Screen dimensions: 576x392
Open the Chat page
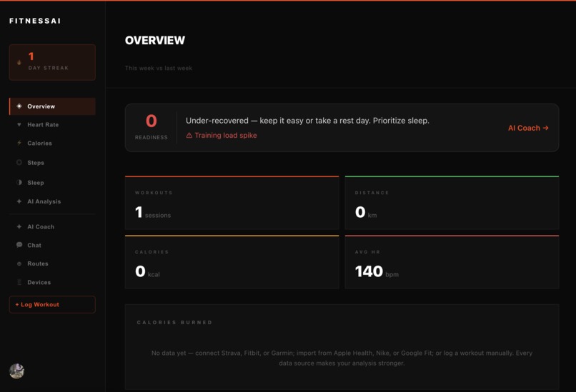52,245
